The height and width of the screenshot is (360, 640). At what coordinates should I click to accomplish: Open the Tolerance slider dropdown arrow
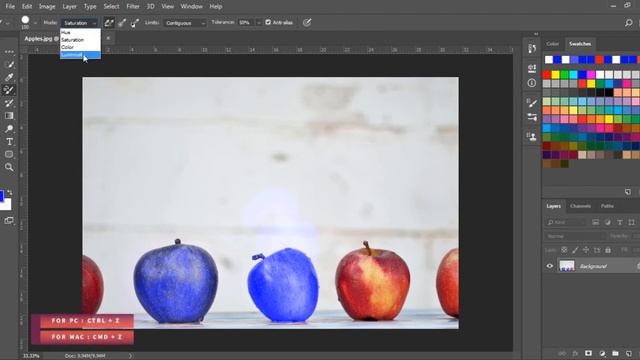pyautogui.click(x=259, y=23)
